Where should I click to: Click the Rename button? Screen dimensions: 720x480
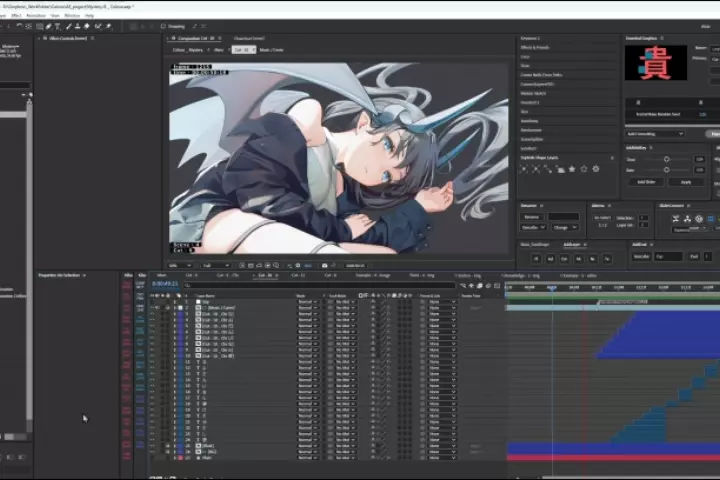click(x=532, y=217)
